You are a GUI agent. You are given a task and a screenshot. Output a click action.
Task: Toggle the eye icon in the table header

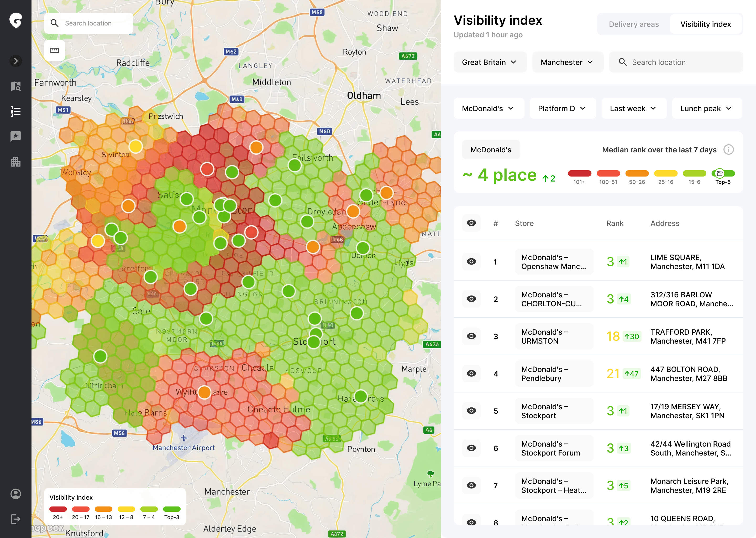pyautogui.click(x=471, y=223)
